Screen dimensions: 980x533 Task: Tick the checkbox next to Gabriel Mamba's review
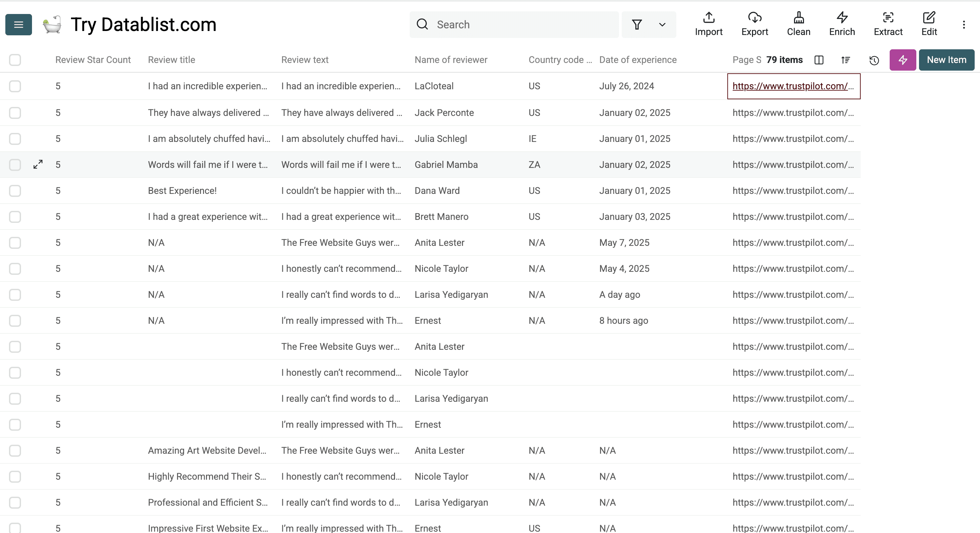15,165
